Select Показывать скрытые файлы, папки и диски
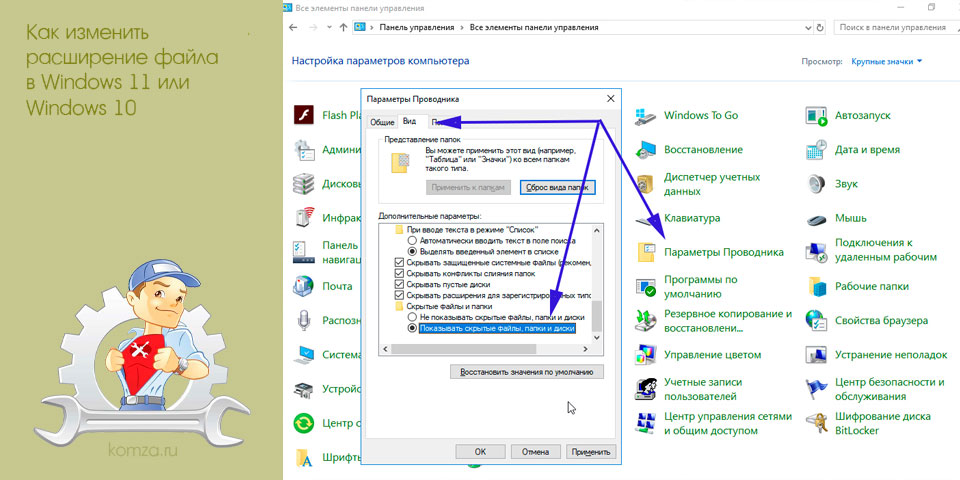Image resolution: width=960 pixels, height=480 pixels. (x=413, y=329)
